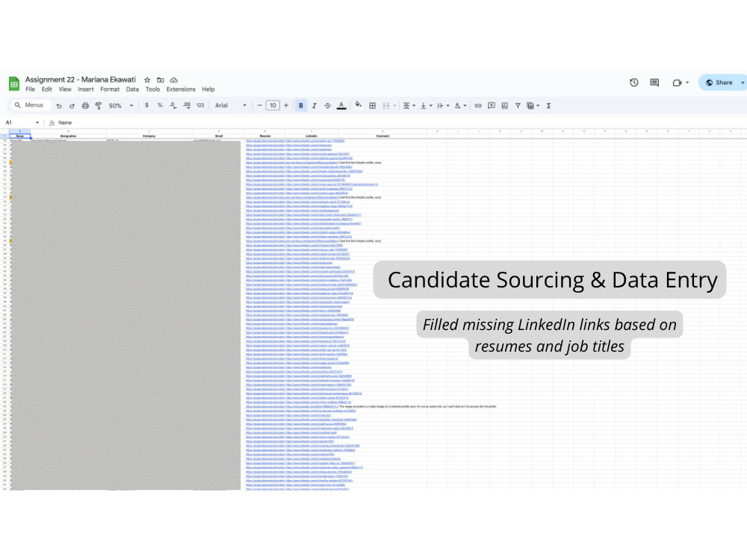This screenshot has width=747, height=560.
Task: Rename the title Assignment 22 - Mariana Ekawati
Action: point(81,80)
